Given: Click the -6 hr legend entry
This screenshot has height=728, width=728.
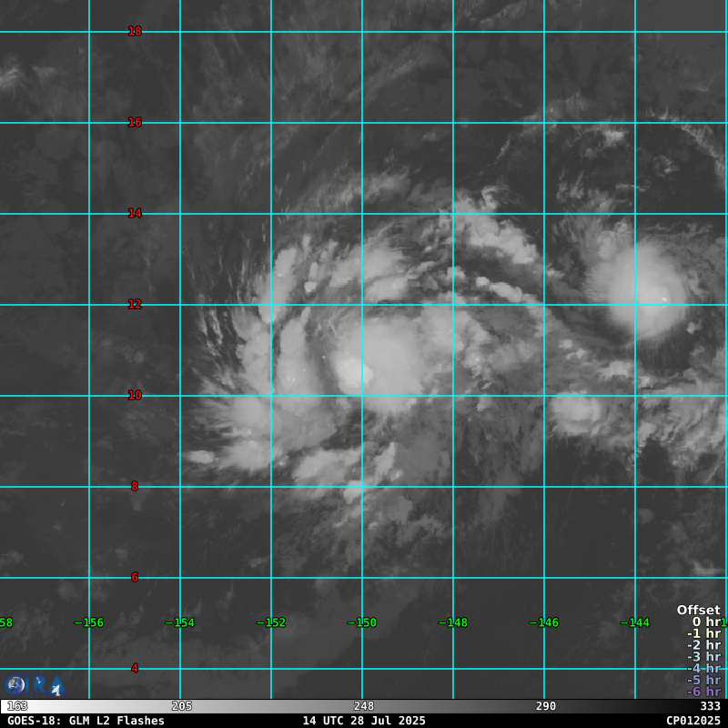Looking at the screenshot, I should [703, 692].
